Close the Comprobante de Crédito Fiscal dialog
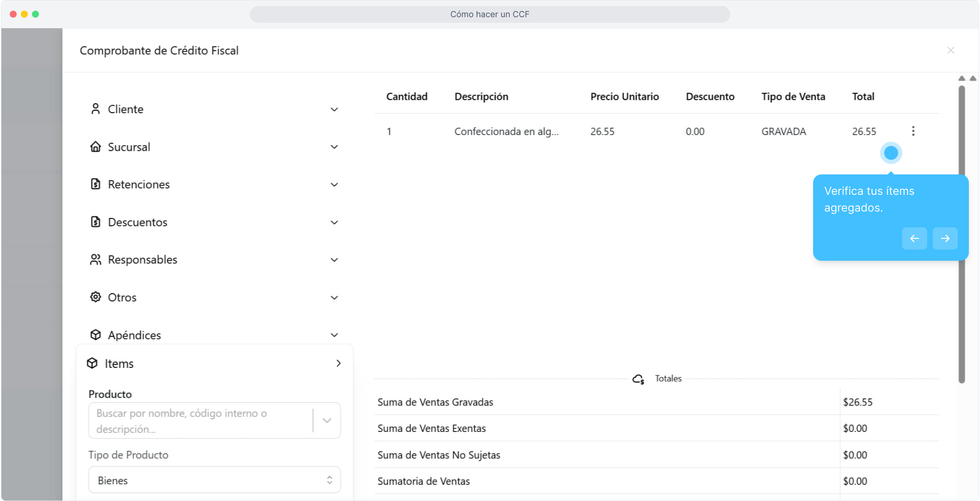The image size is (980, 501). pyautogui.click(x=950, y=50)
